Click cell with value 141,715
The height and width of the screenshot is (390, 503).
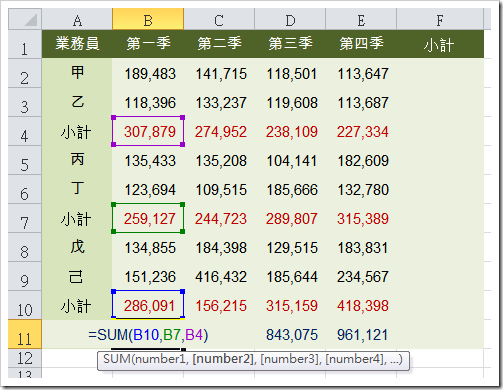[x=219, y=73]
